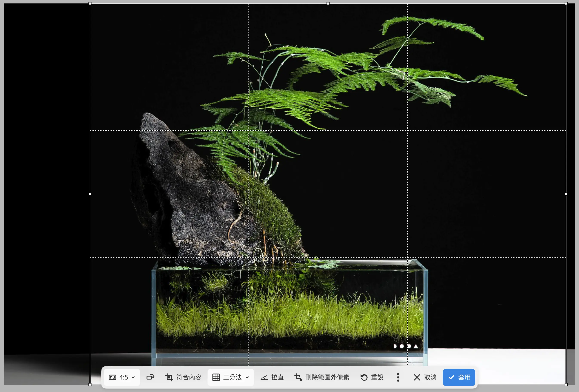This screenshot has width=579, height=392.
Task: Open the three-dot more options menu
Action: pyautogui.click(x=398, y=377)
